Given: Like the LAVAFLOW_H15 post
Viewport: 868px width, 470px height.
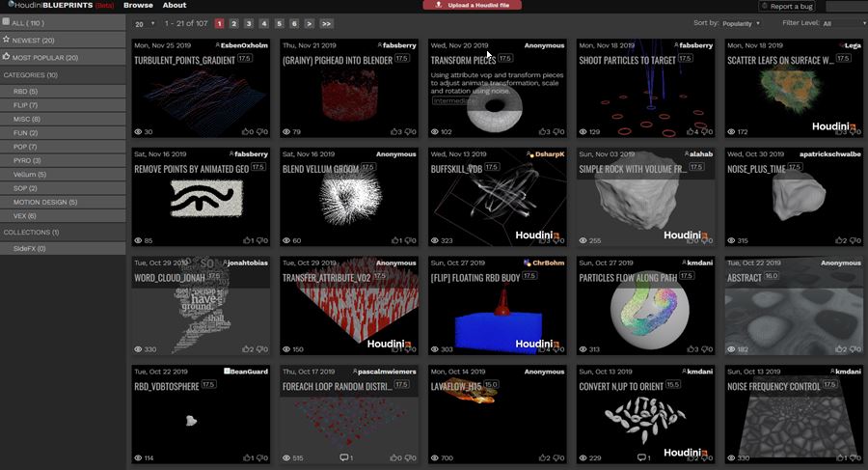Looking at the screenshot, I should [x=544, y=457].
